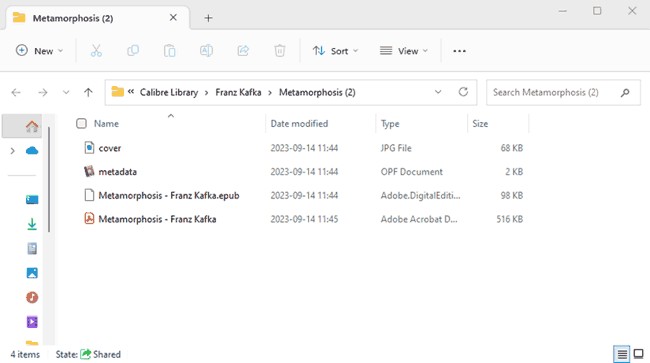Click the Delete trash can icon

pos(280,51)
